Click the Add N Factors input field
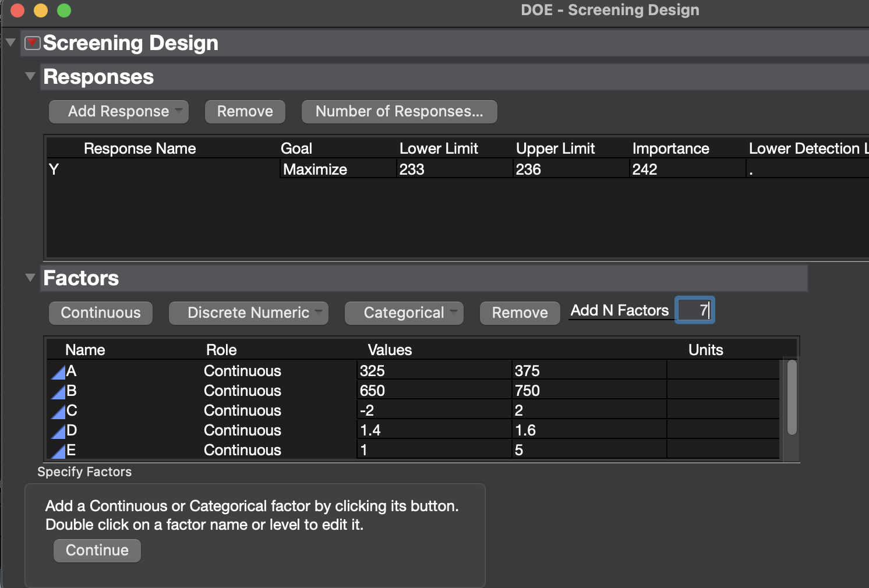869x588 pixels. coord(694,310)
